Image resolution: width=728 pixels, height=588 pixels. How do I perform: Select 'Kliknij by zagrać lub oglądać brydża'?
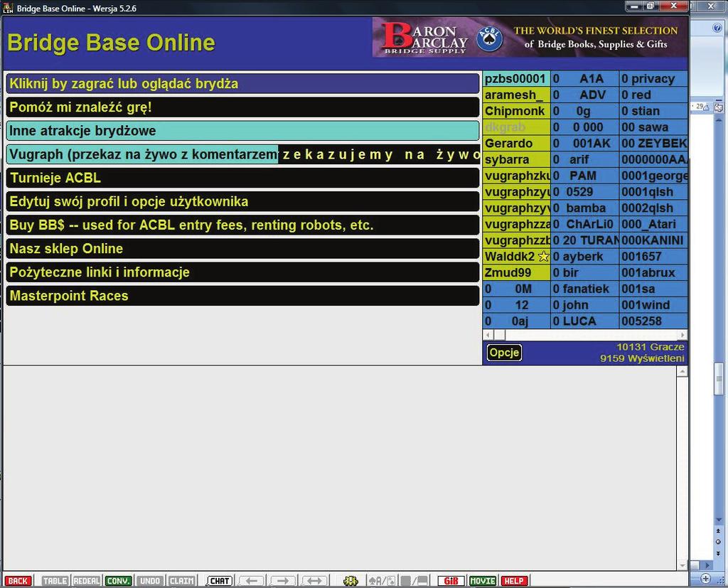click(243, 84)
